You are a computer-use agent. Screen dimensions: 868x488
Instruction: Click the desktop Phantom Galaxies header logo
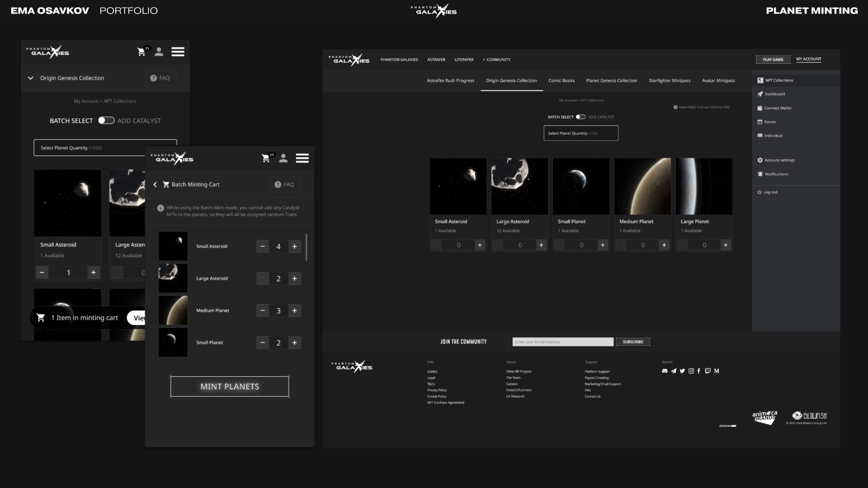point(349,60)
